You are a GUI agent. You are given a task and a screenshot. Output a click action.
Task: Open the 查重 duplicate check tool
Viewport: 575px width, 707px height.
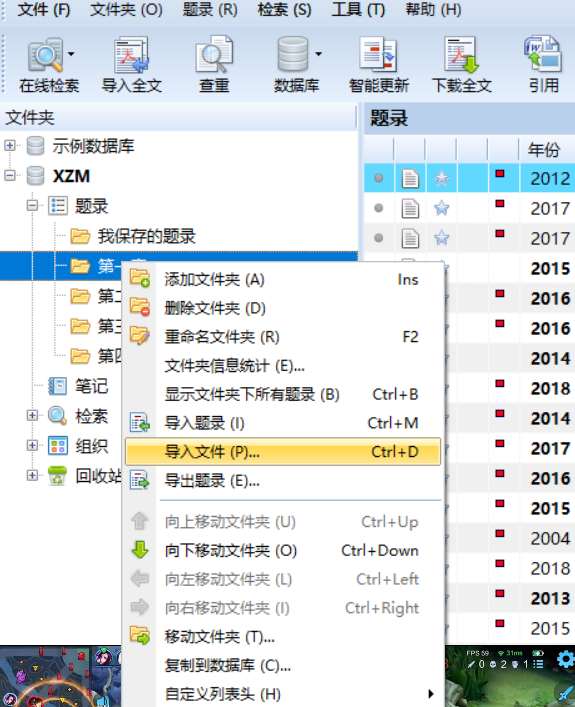[214, 64]
